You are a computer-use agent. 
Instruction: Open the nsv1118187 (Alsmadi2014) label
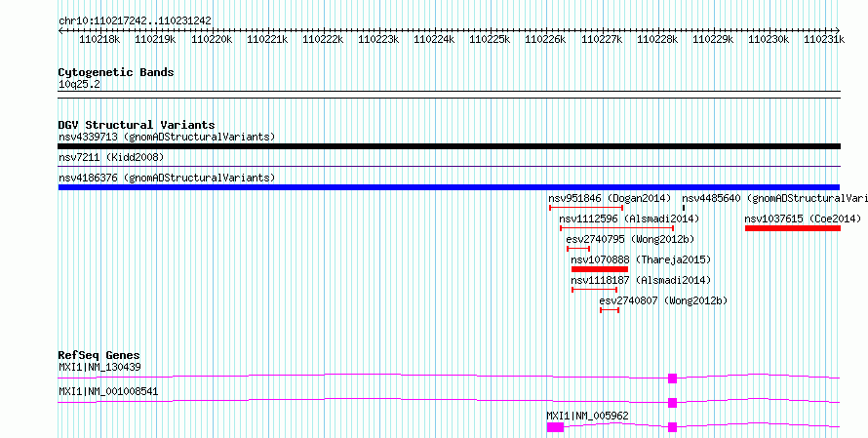coord(641,280)
